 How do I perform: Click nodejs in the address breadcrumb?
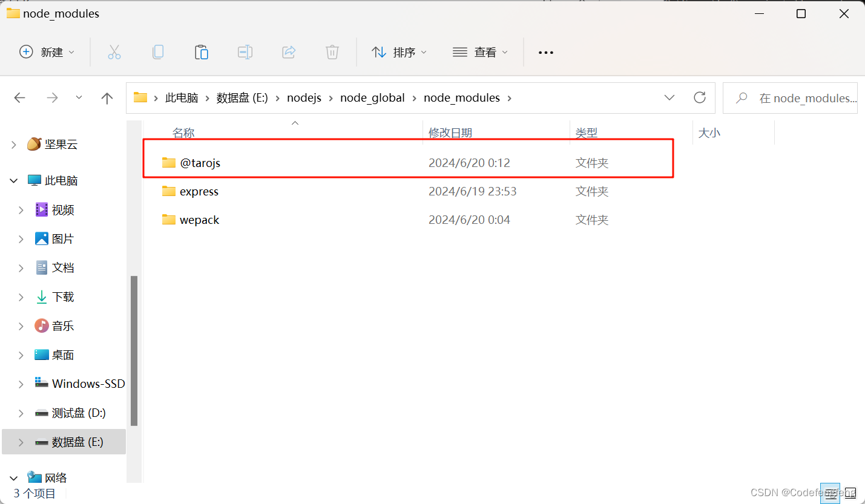[304, 98]
